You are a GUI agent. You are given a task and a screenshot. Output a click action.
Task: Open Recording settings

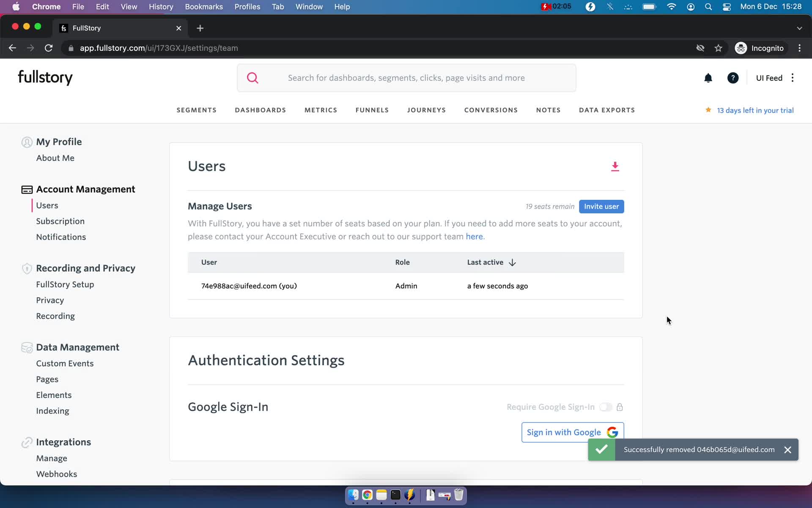55,316
